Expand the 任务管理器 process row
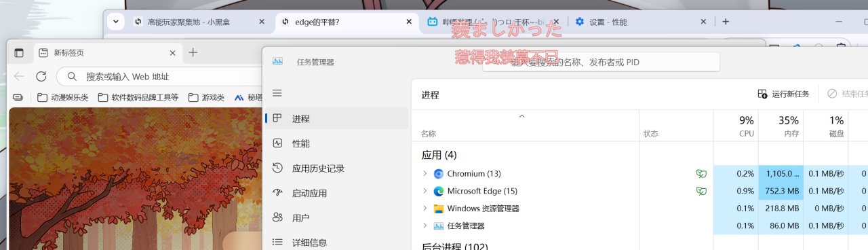 coord(425,226)
